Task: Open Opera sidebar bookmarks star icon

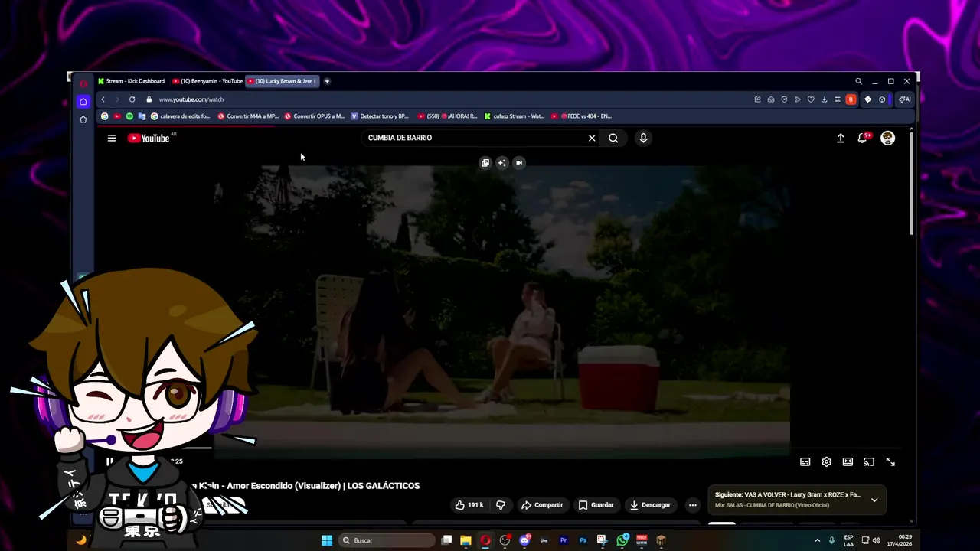Action: point(83,119)
